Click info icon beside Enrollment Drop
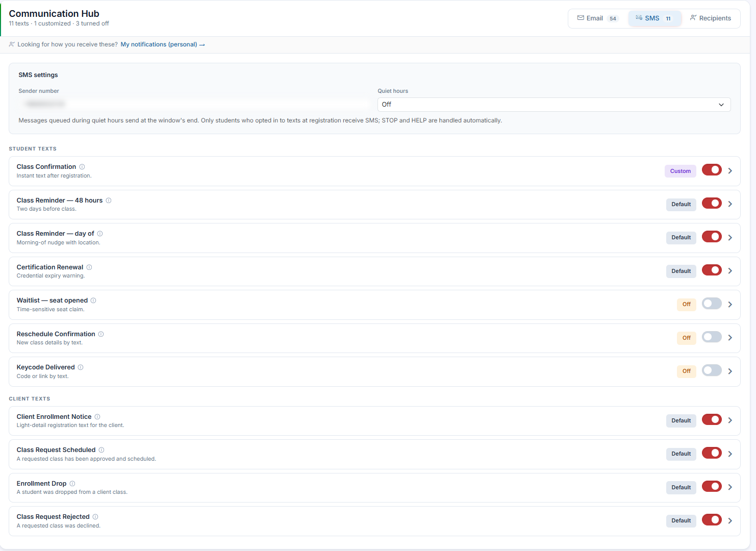Screen dimensions: 756x551 72,484
